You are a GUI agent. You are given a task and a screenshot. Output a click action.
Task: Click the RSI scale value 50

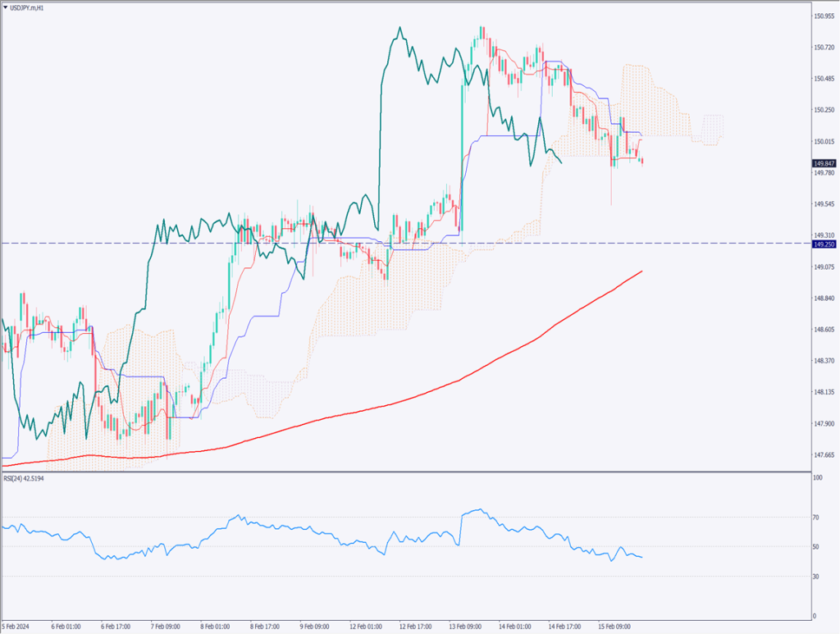pyautogui.click(x=816, y=547)
